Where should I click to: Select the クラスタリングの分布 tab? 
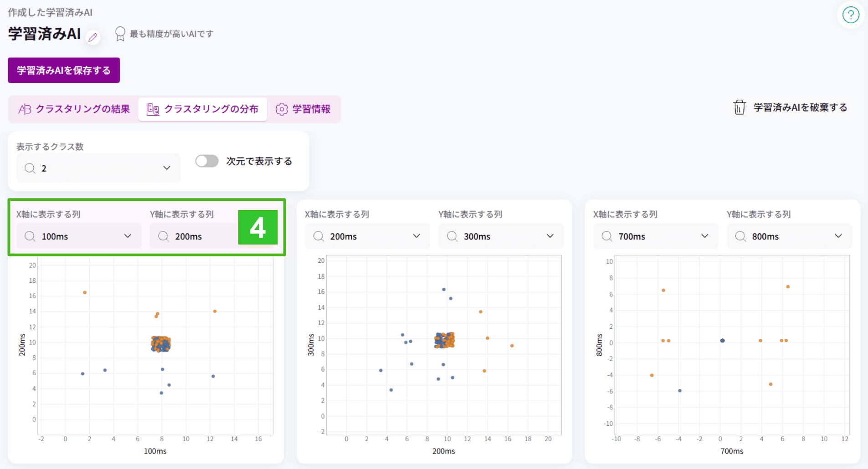(203, 109)
